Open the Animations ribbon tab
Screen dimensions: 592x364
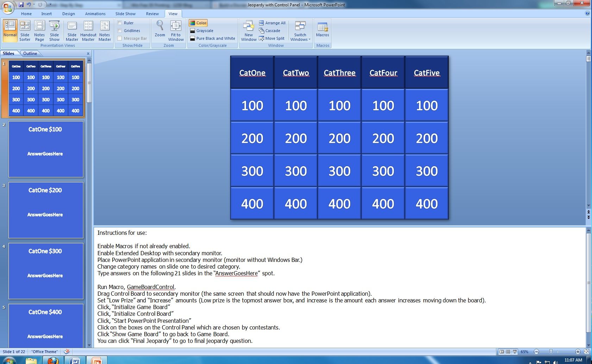pos(95,14)
